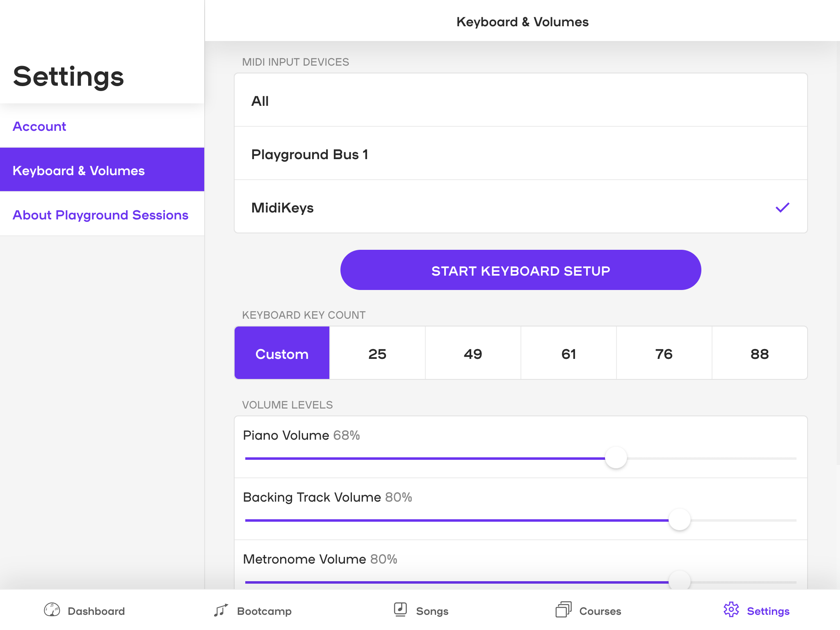This screenshot has height=630, width=840.
Task: Click the MIDI INPUT DEVICES heading
Action: pyautogui.click(x=295, y=62)
